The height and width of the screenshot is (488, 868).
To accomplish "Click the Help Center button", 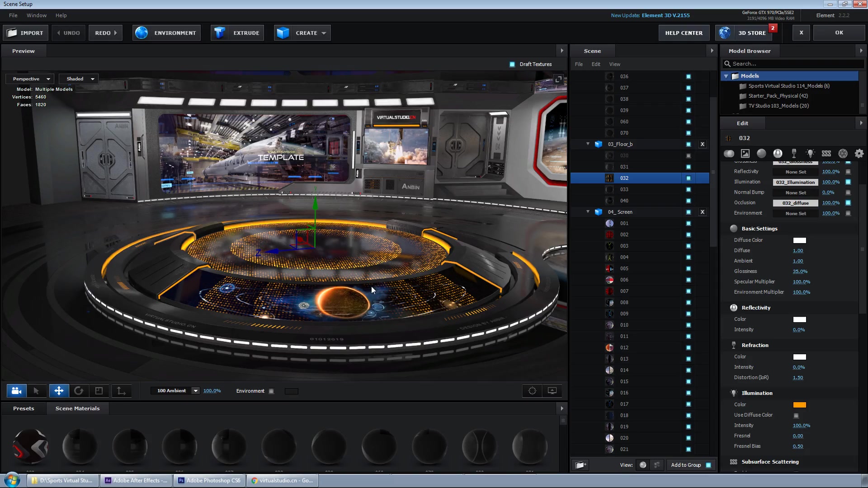I will coord(684,33).
